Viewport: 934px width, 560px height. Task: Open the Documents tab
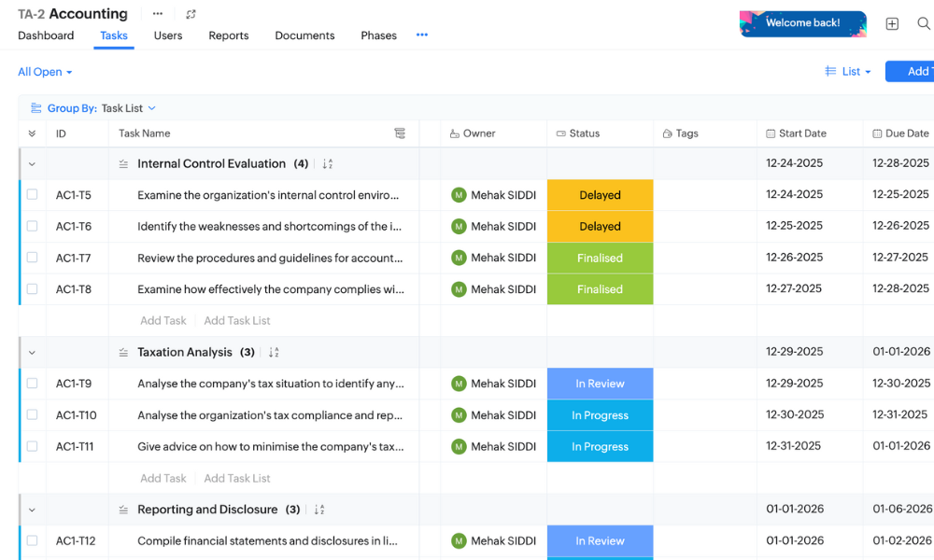[304, 35]
